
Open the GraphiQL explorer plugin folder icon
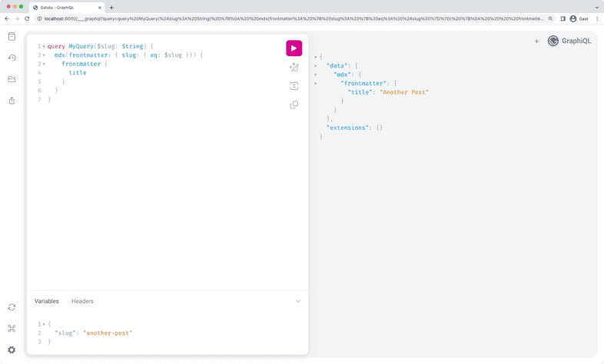click(x=12, y=79)
